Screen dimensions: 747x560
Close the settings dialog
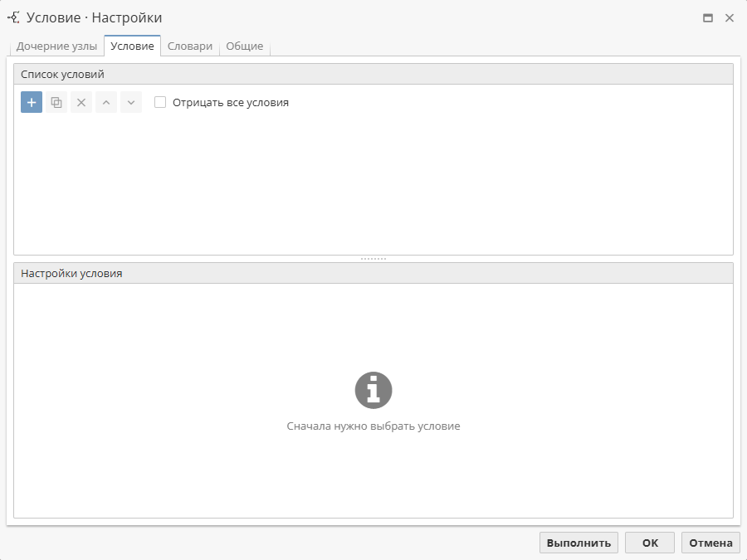pyautogui.click(x=730, y=17)
